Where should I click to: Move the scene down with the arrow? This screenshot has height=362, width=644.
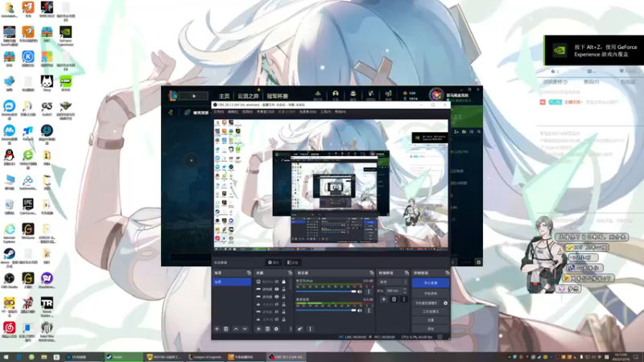(x=245, y=329)
